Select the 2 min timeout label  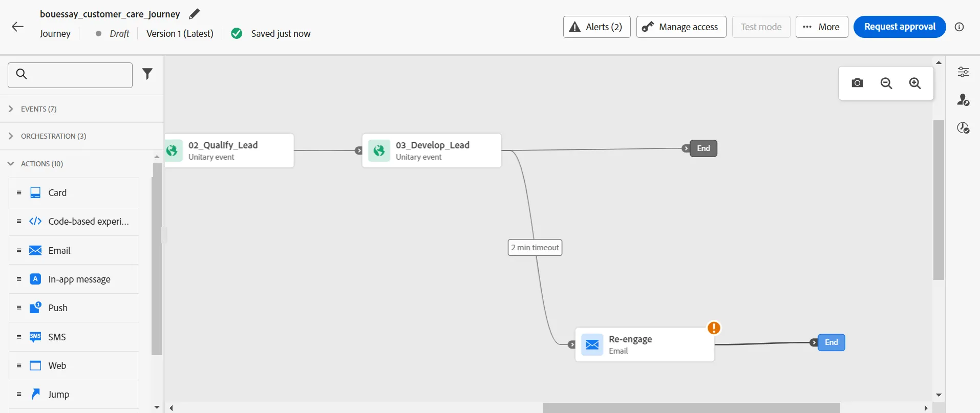[x=535, y=248]
